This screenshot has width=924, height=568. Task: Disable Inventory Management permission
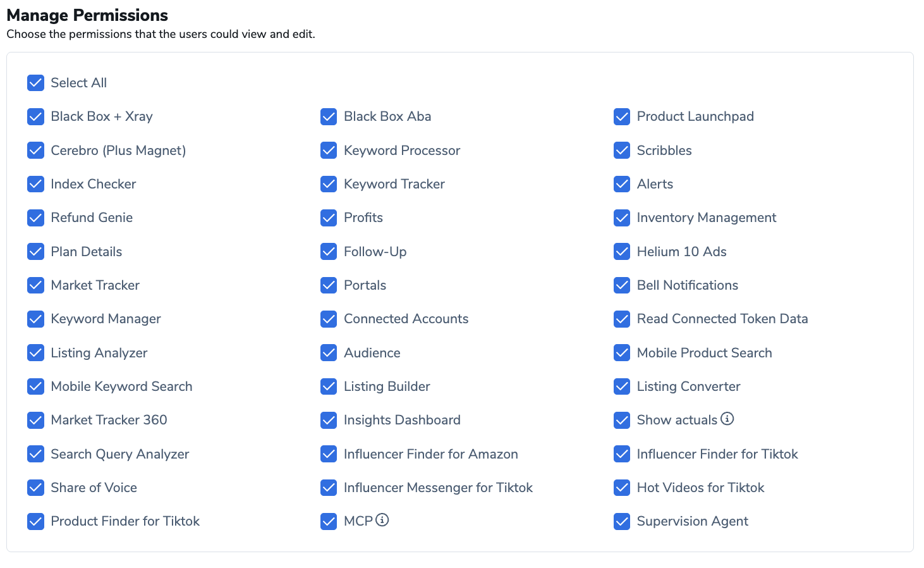pos(622,218)
